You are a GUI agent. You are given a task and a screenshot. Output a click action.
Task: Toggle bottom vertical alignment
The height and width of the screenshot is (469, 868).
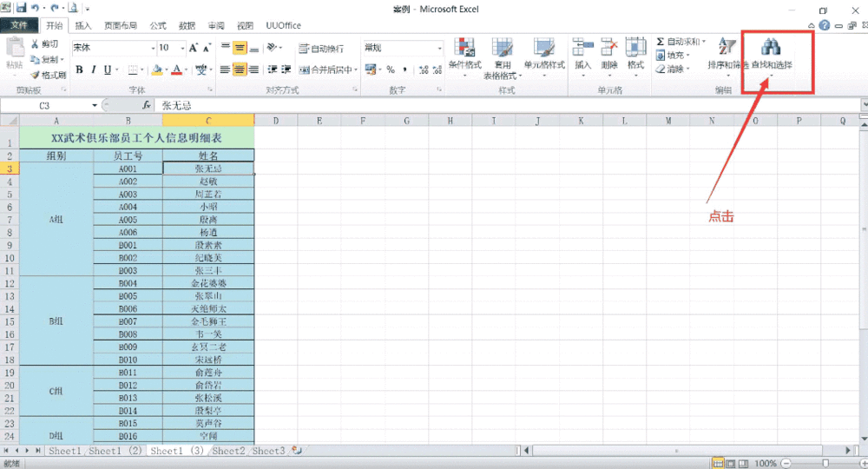[x=253, y=48]
